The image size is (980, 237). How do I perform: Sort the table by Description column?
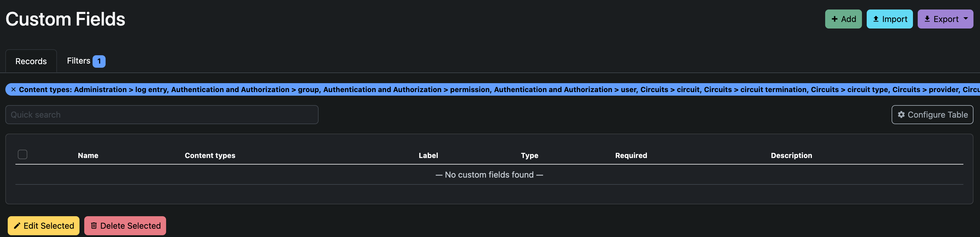tap(792, 155)
